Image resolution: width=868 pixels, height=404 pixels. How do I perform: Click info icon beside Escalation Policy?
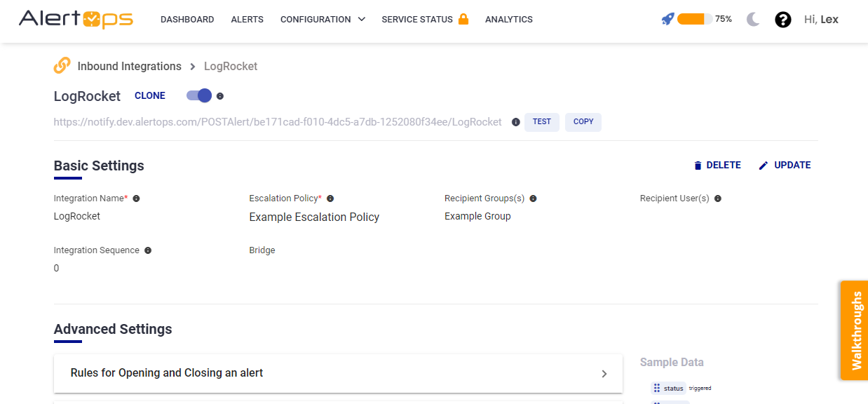tap(330, 198)
